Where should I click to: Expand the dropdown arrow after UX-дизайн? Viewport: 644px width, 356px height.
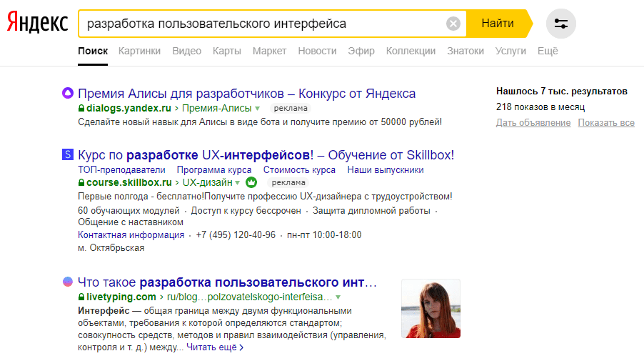[x=237, y=183]
